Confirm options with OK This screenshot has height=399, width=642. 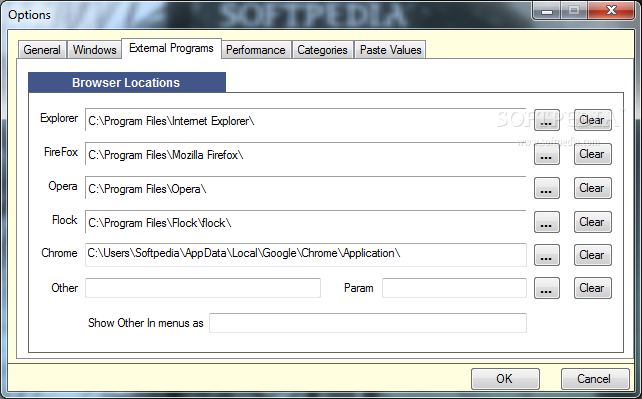click(505, 379)
